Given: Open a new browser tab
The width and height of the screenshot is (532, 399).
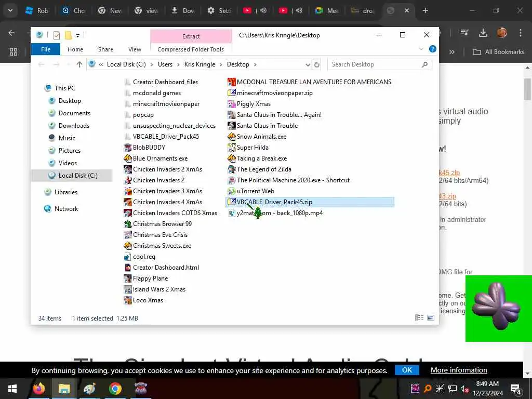Looking at the screenshot, I should point(425,10).
